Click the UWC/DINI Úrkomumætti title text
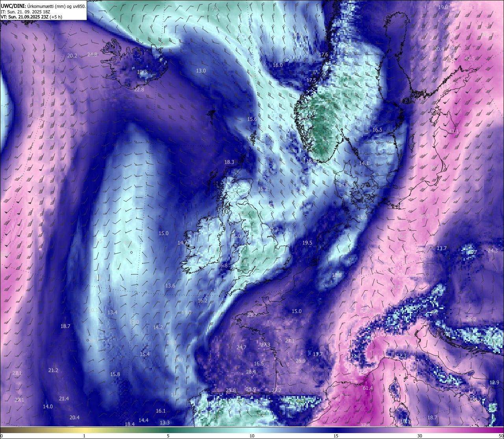The width and height of the screenshot is (504, 439). click(43, 6)
